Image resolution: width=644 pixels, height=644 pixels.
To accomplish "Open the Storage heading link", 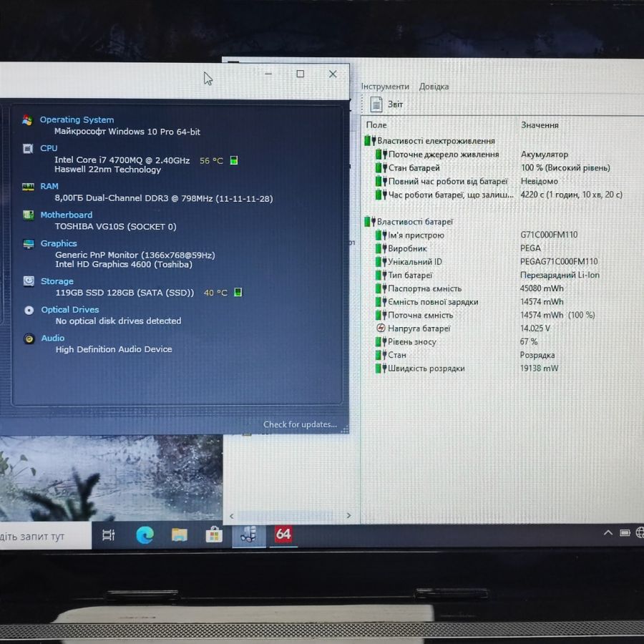I will pos(57,281).
